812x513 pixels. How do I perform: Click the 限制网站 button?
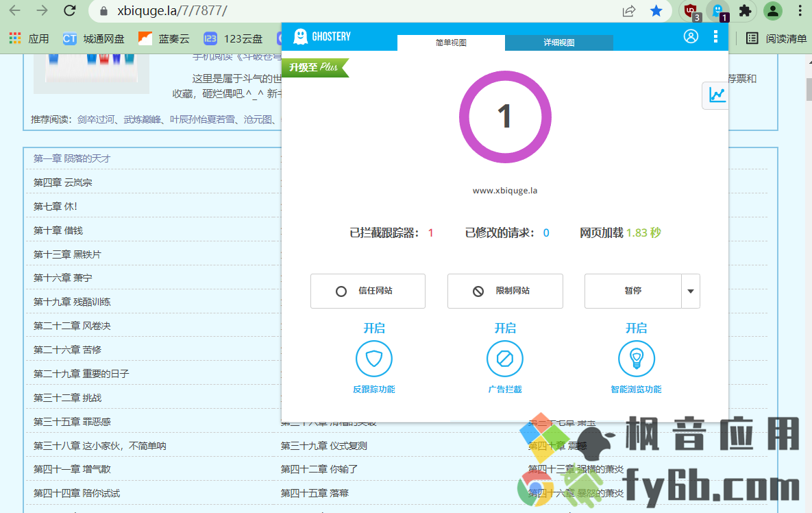505,291
